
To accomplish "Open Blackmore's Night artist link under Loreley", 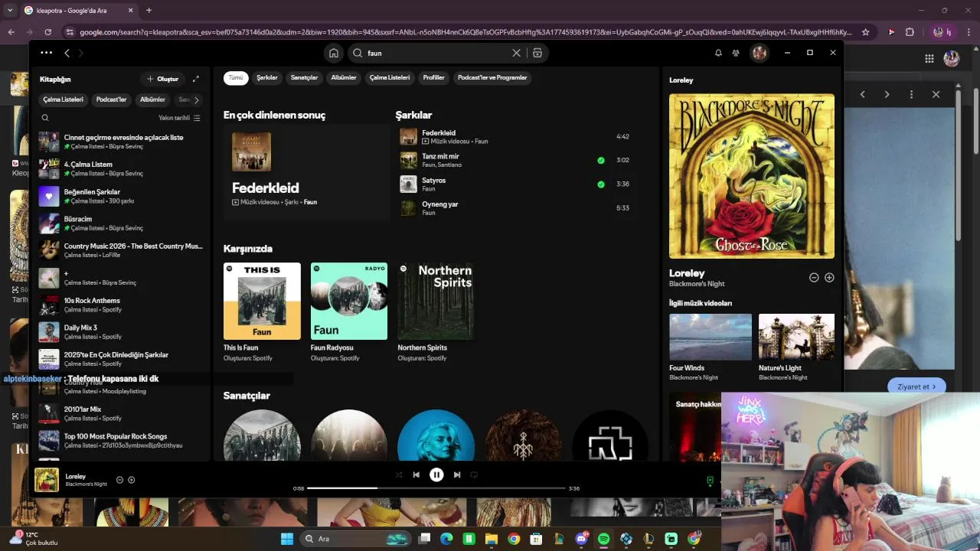I will [697, 284].
